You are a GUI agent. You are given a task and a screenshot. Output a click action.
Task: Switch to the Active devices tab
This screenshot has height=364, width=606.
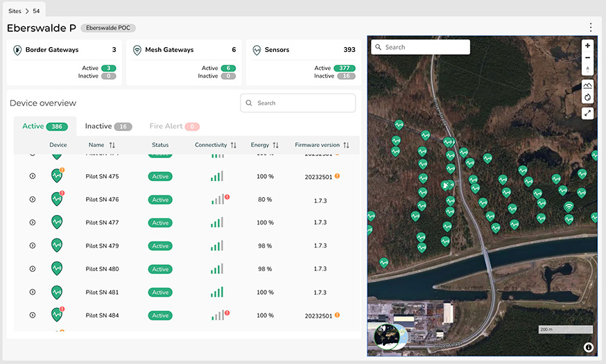45,126
